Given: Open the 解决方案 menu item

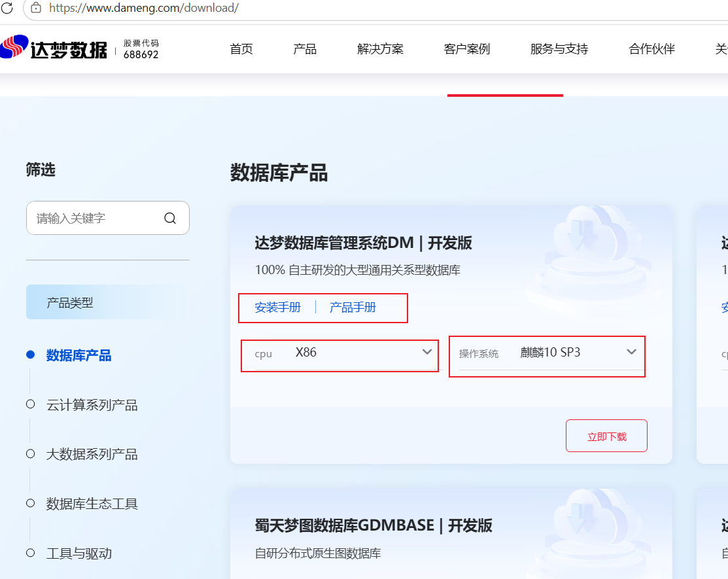Looking at the screenshot, I should (380, 49).
